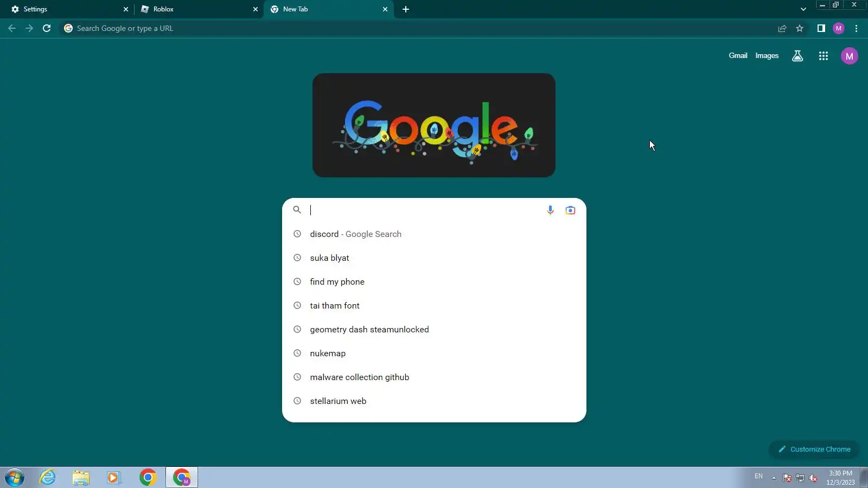The image size is (868, 488).
Task: Select 'geometry dash steamunlocked' suggestion
Action: [x=434, y=330]
